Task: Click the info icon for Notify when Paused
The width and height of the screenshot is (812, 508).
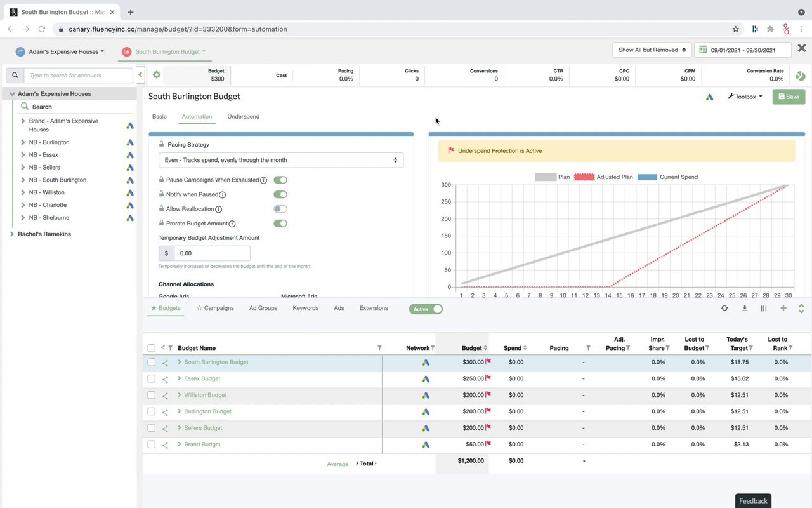Action: 222,195
